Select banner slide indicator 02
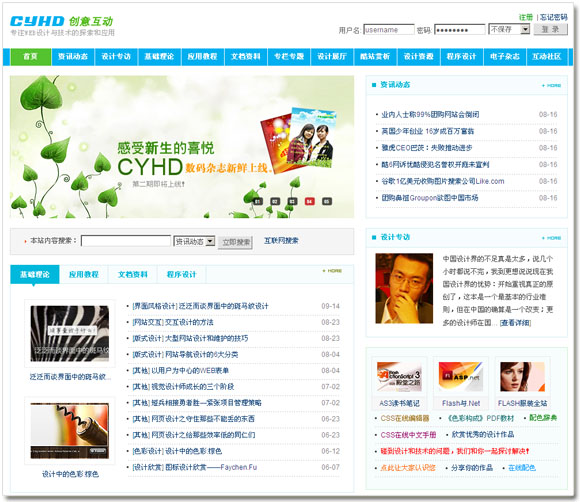580x502 pixels. [275, 201]
